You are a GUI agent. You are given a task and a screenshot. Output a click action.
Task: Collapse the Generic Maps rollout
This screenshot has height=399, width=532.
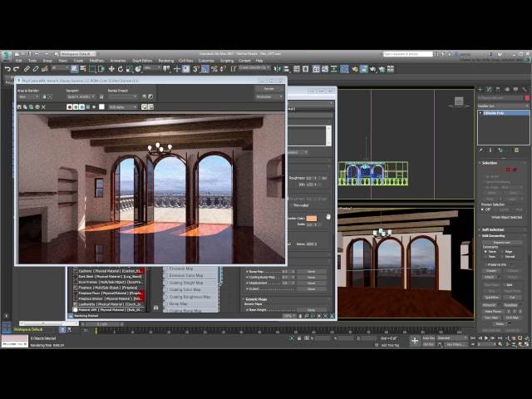(255, 299)
